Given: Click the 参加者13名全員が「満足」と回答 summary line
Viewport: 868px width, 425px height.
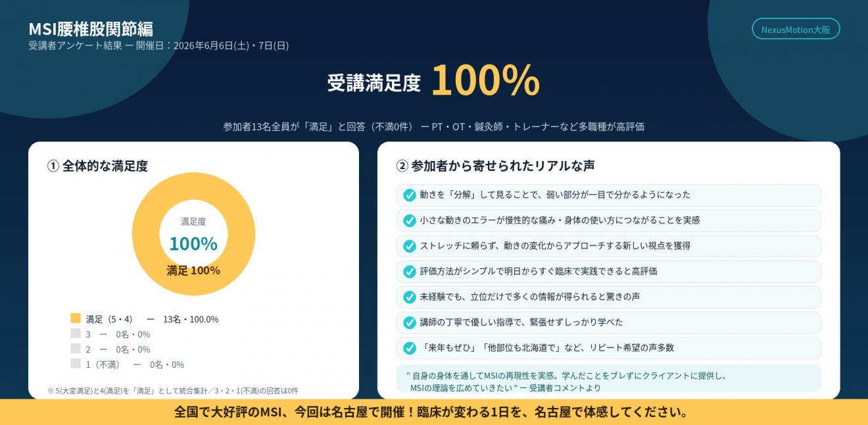Looking at the screenshot, I should [434, 126].
